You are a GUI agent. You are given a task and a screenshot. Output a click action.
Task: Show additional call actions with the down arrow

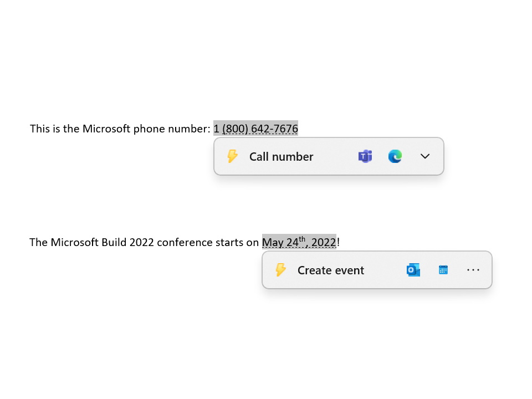point(425,156)
